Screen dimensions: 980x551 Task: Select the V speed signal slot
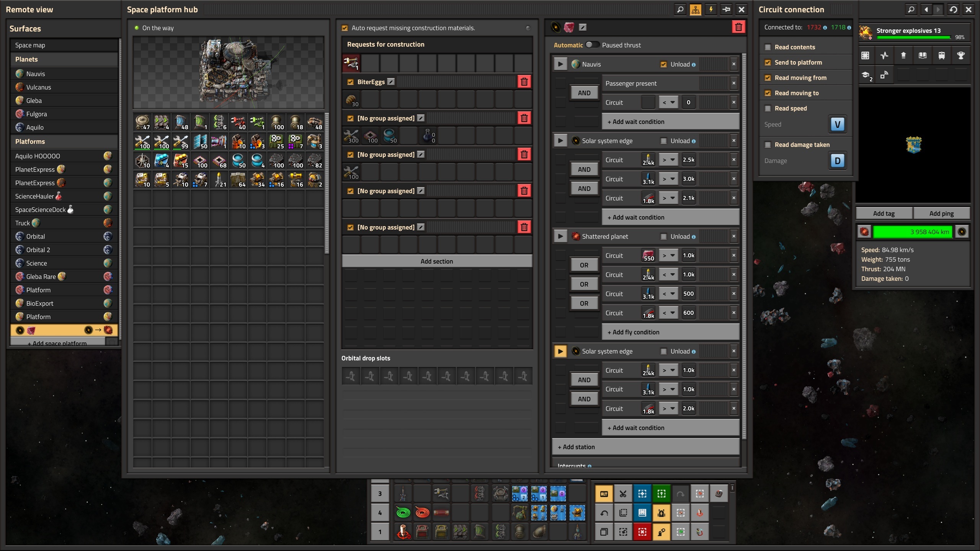click(837, 124)
